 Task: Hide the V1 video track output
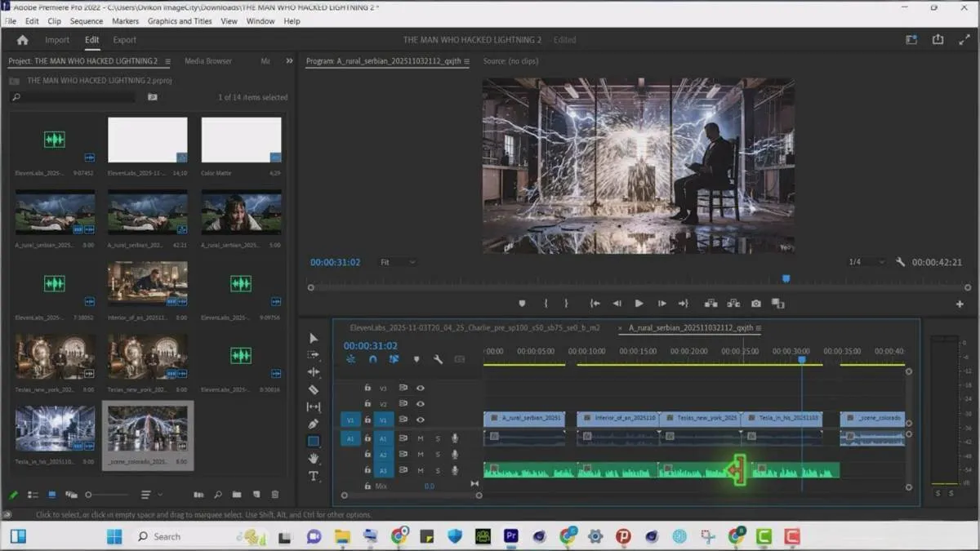[421, 420]
